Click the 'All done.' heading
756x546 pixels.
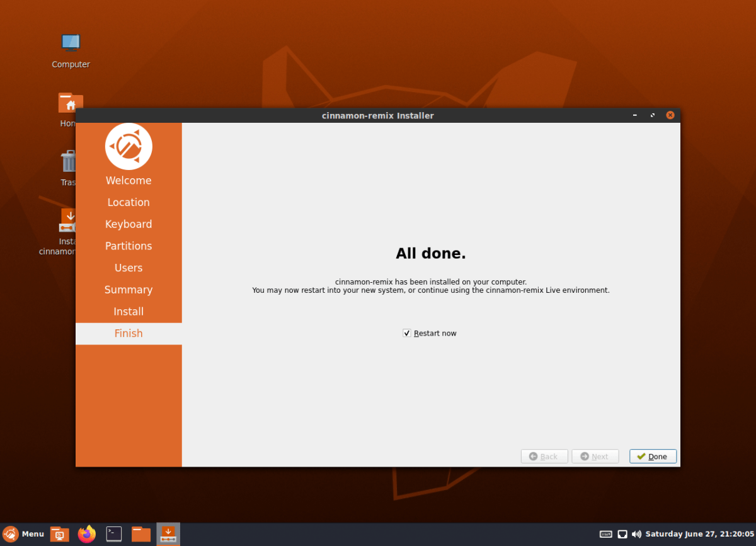click(x=431, y=254)
